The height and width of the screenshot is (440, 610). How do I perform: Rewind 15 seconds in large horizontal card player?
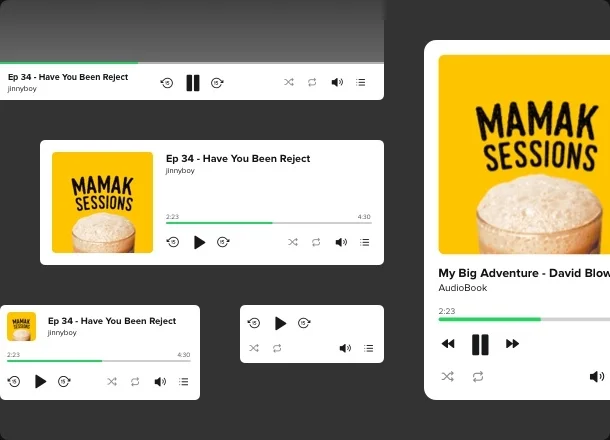click(173, 242)
